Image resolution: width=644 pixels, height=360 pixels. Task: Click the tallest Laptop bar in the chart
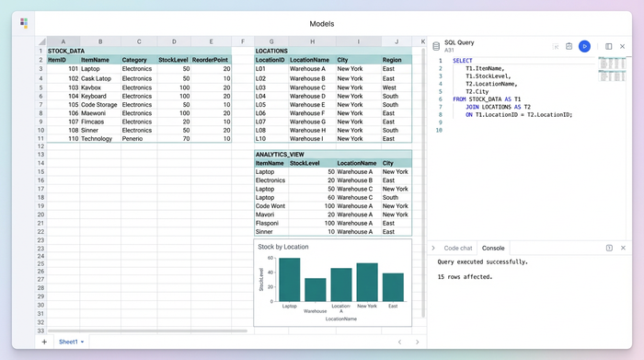(x=290, y=280)
